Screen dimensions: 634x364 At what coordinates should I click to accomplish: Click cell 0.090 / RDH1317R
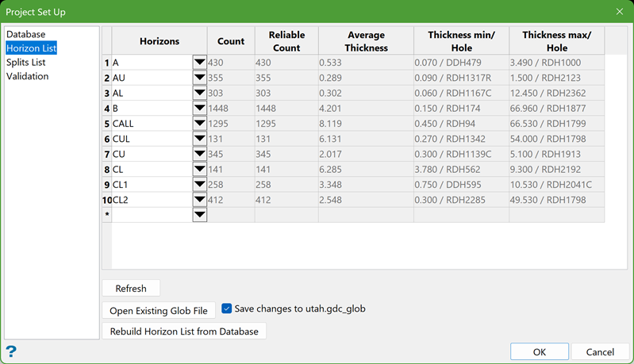point(461,78)
